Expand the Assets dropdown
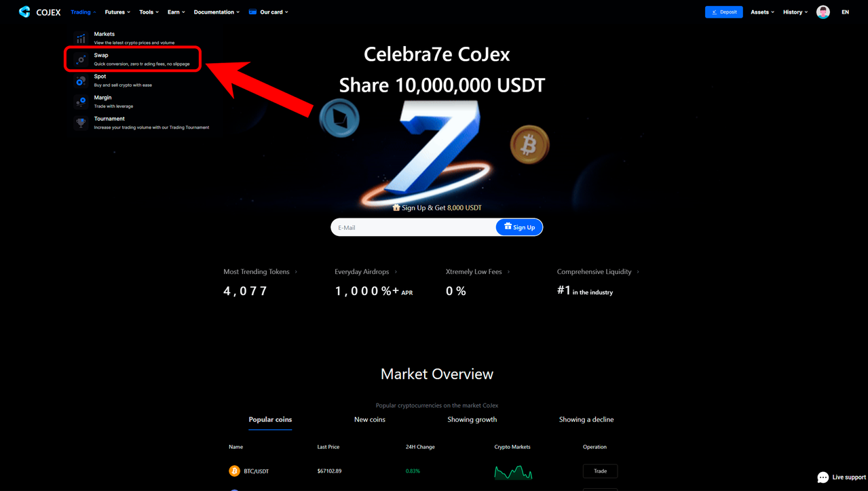 tap(762, 12)
